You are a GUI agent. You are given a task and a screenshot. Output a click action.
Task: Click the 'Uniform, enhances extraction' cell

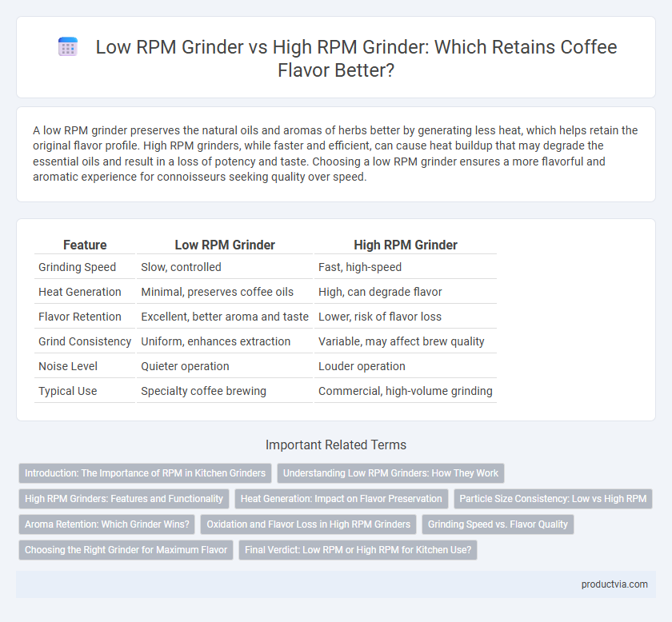215,341
